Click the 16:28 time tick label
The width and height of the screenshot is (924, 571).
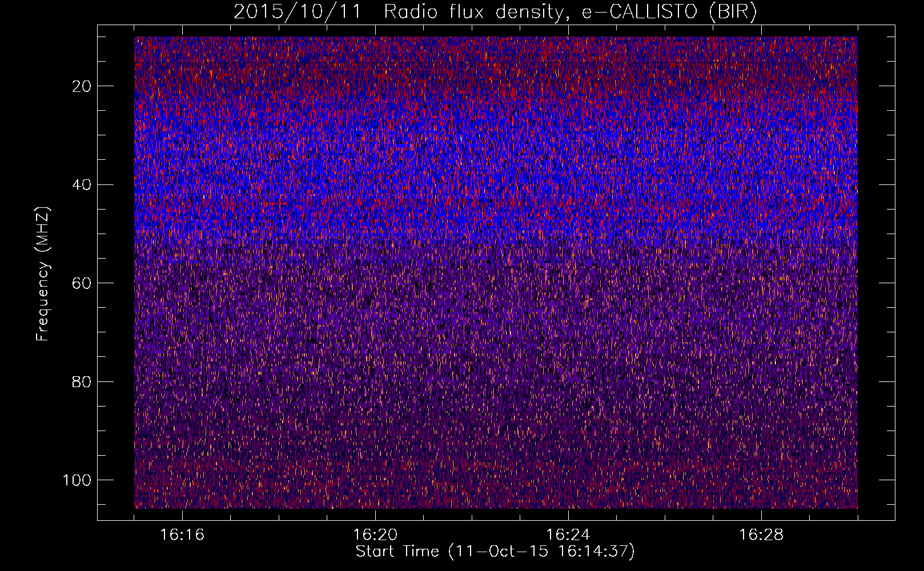[x=761, y=535]
